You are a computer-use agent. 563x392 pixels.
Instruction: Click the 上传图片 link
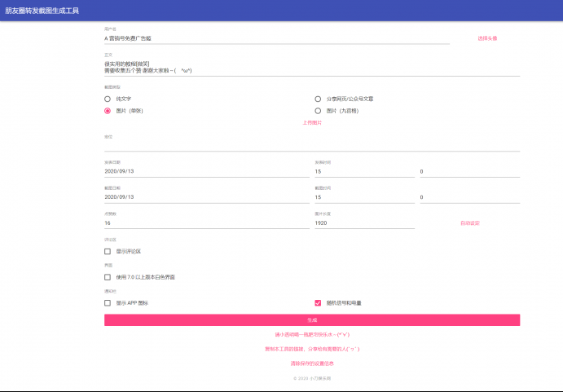tap(312, 123)
